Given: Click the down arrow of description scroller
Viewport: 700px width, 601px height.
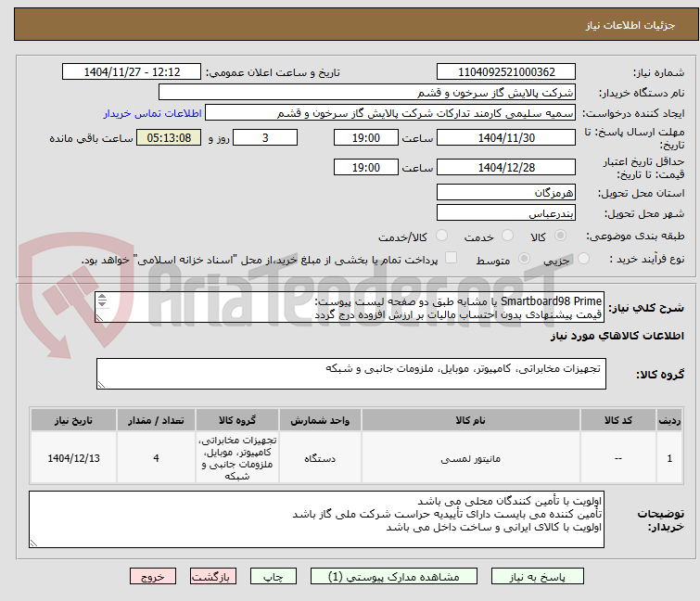Looking at the screenshot, I should 102,303.
